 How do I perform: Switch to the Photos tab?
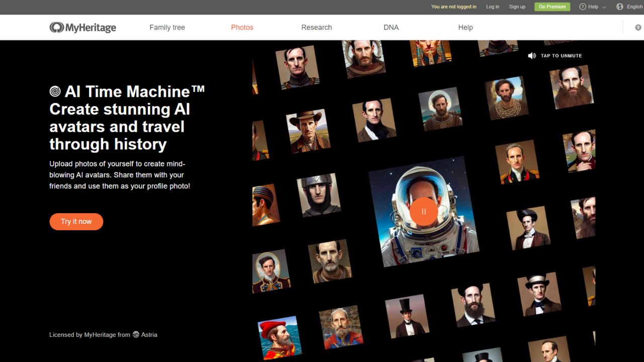(242, 27)
